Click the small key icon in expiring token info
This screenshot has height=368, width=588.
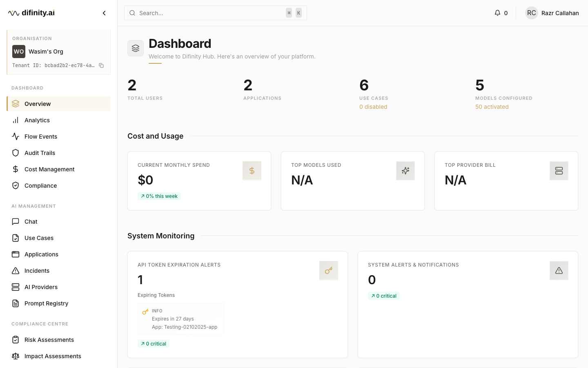(x=145, y=312)
